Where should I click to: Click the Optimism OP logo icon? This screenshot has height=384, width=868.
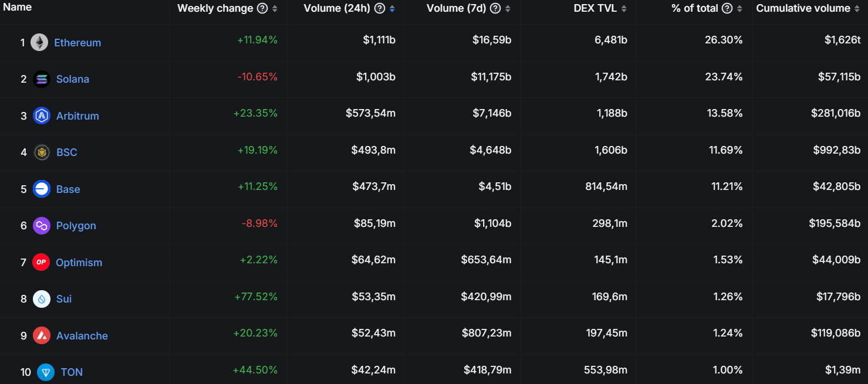tap(41, 262)
